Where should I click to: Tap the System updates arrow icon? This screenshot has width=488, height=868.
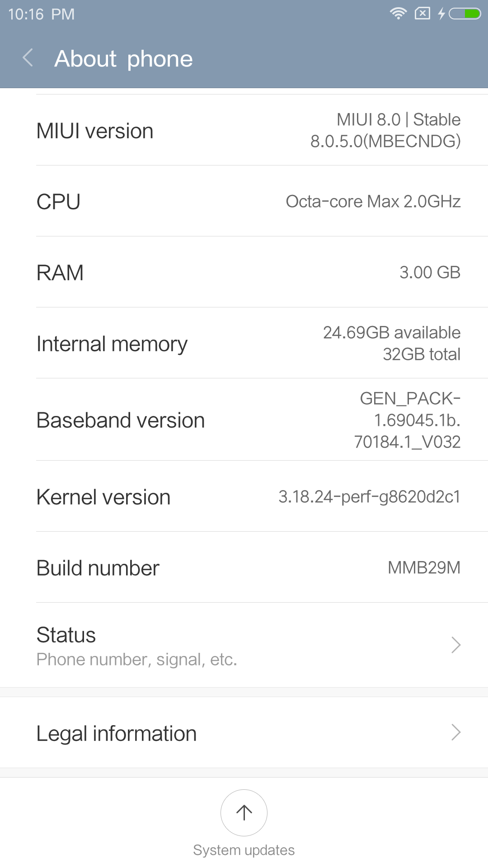click(x=244, y=812)
